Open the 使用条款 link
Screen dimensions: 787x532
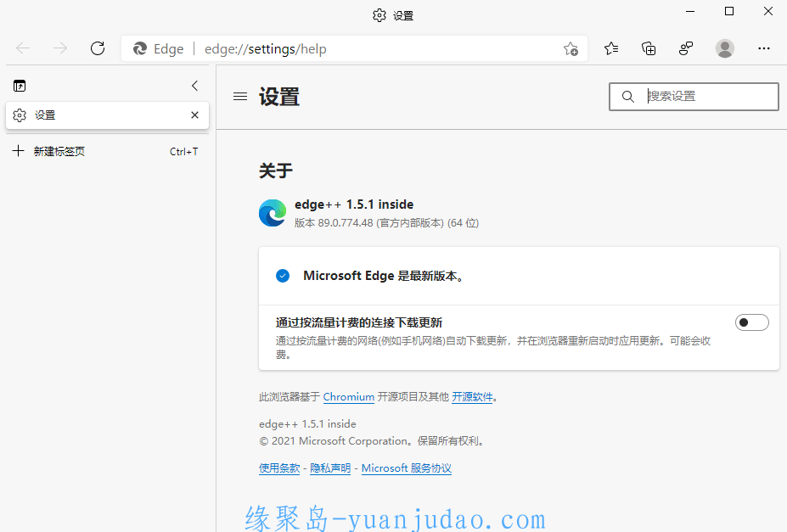[279, 468]
